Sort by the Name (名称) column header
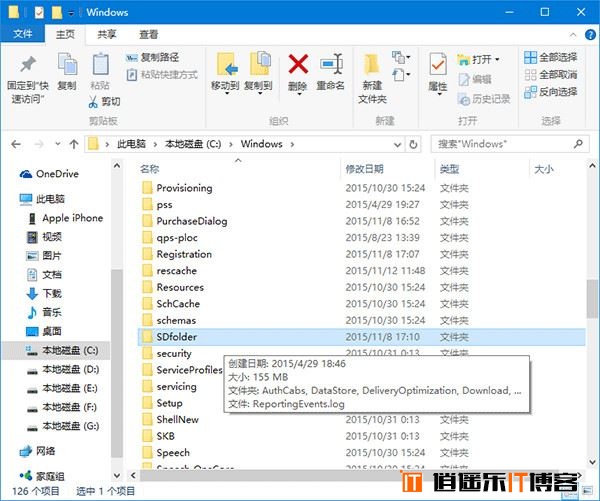Image resolution: width=600 pixels, height=501 pixels. click(x=149, y=169)
